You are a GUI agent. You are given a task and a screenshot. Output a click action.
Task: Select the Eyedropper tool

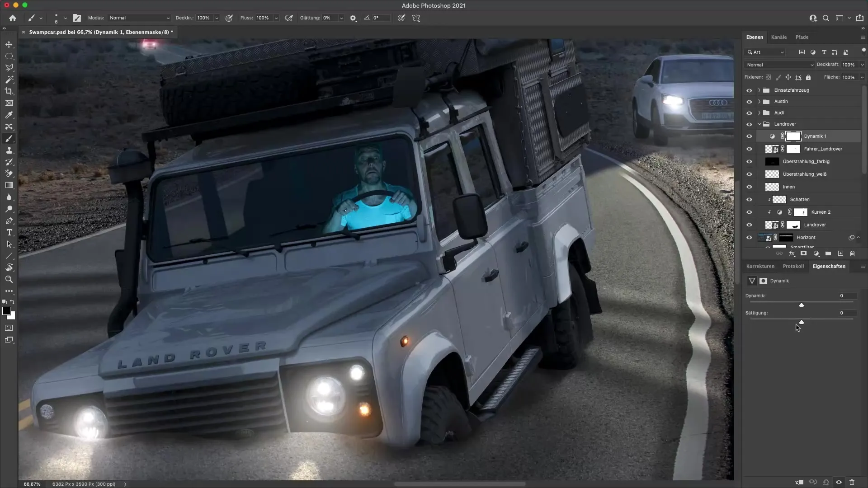pyautogui.click(x=9, y=115)
